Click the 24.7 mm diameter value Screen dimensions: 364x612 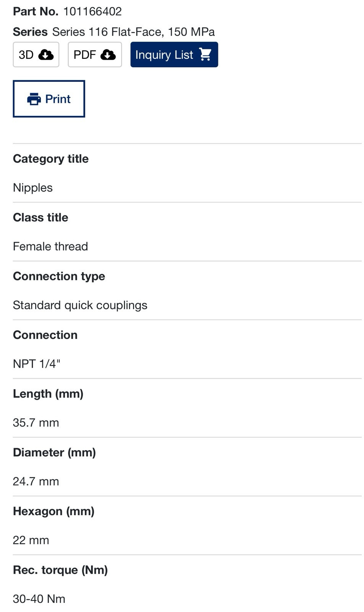pos(36,481)
